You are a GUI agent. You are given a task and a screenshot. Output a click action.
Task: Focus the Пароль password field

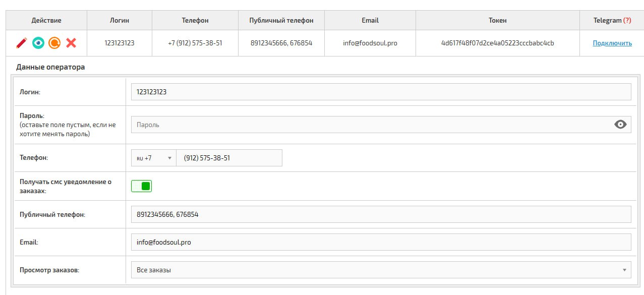coord(371,125)
